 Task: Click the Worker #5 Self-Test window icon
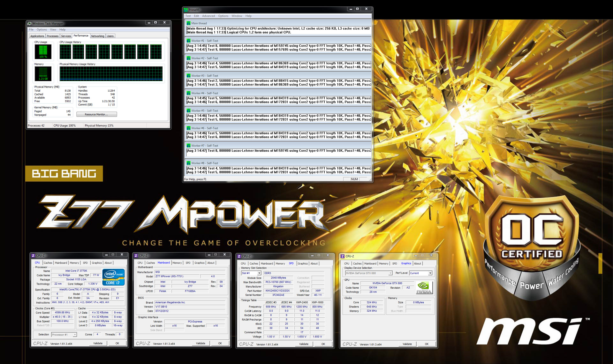point(188,111)
